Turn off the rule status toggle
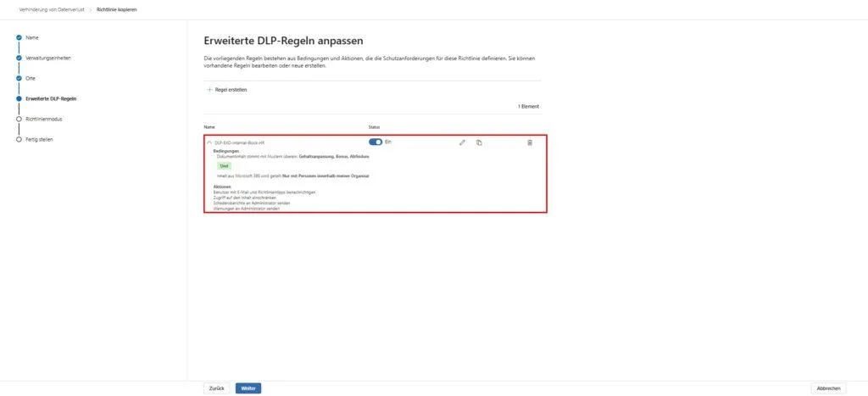The image size is (868, 396). [376, 142]
